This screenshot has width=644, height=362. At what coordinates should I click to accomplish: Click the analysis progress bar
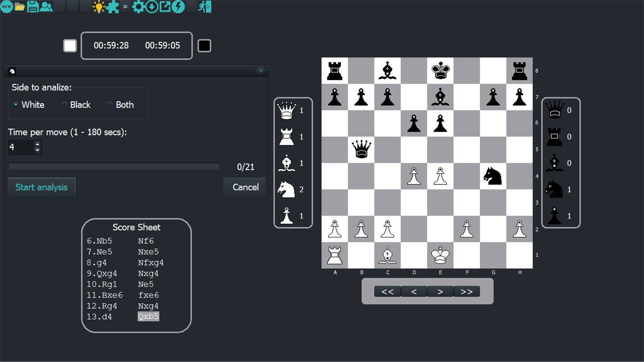(x=114, y=166)
